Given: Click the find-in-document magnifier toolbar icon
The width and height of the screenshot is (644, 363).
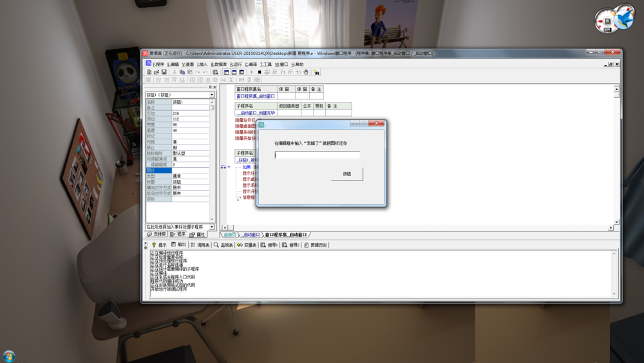Looking at the screenshot, I should pos(215,72).
